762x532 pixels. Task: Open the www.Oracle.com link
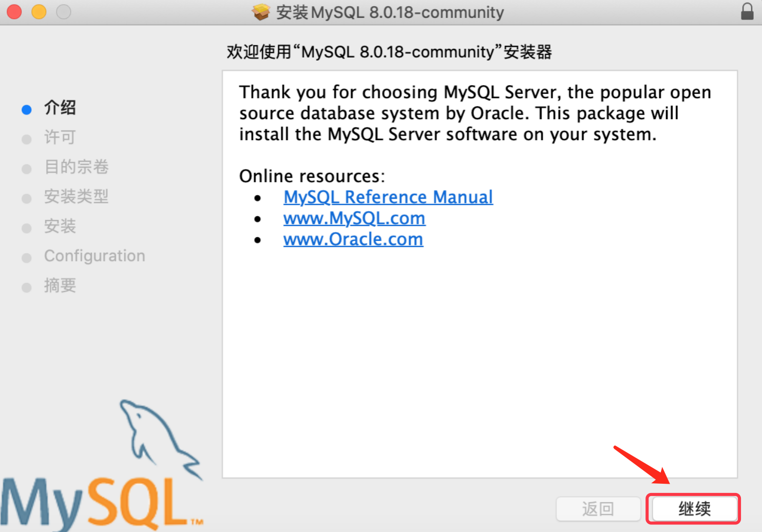(x=353, y=239)
